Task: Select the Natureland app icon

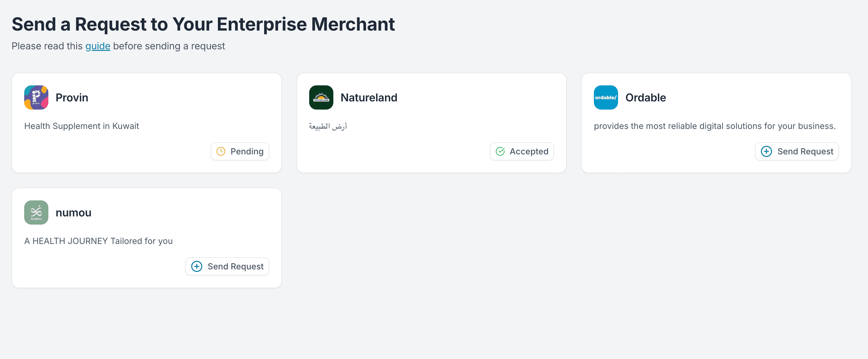Action: 321,97
